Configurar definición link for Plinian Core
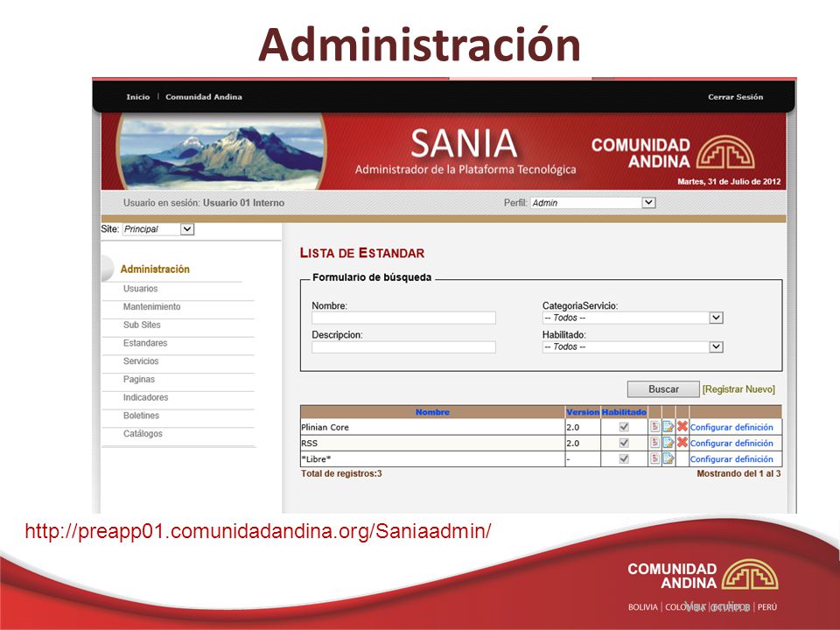Image resolution: width=840 pixels, height=630 pixels. 731,427
